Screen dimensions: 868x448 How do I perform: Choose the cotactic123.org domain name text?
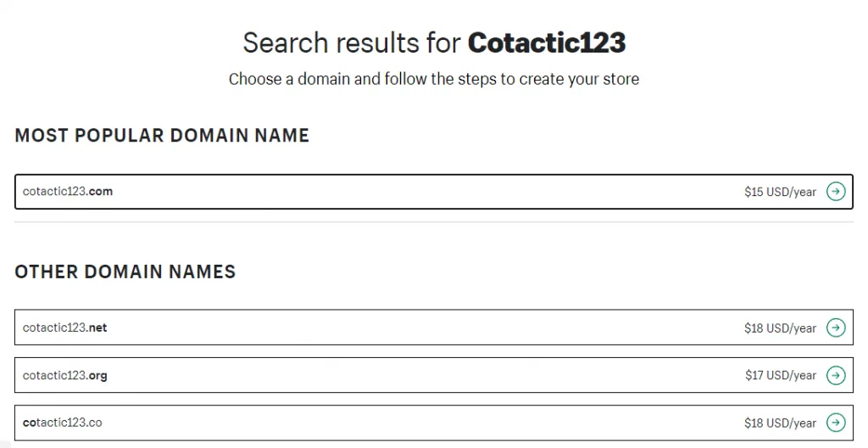(65, 375)
